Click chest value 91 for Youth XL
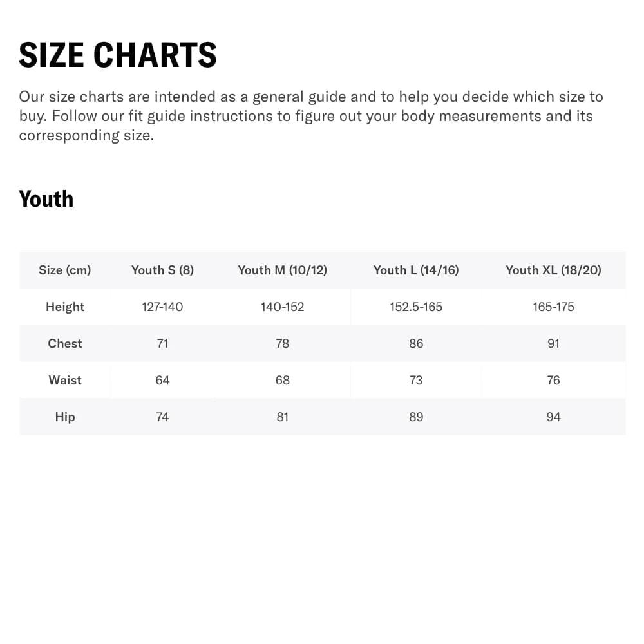The width and height of the screenshot is (644, 644). click(553, 343)
